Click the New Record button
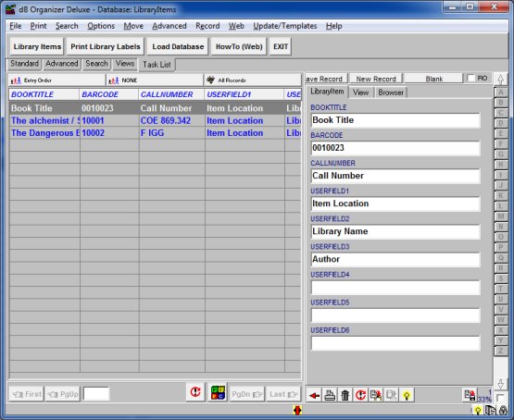Screen dimensions: 514x420 pyautogui.click(x=376, y=79)
